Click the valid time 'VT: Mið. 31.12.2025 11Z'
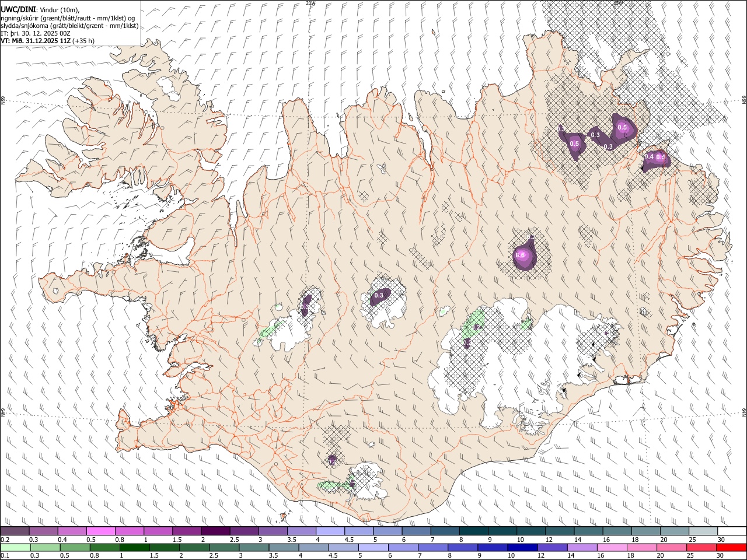 (x=36, y=41)
